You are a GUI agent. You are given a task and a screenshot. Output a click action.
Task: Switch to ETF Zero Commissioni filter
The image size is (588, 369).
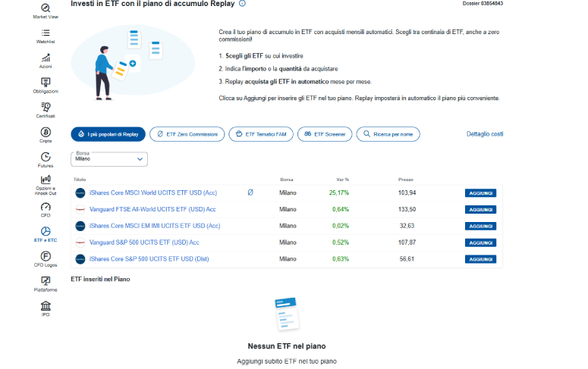(x=187, y=134)
